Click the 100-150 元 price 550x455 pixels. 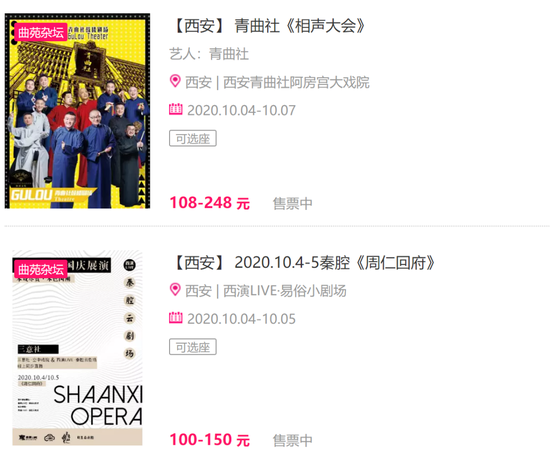tap(210, 440)
